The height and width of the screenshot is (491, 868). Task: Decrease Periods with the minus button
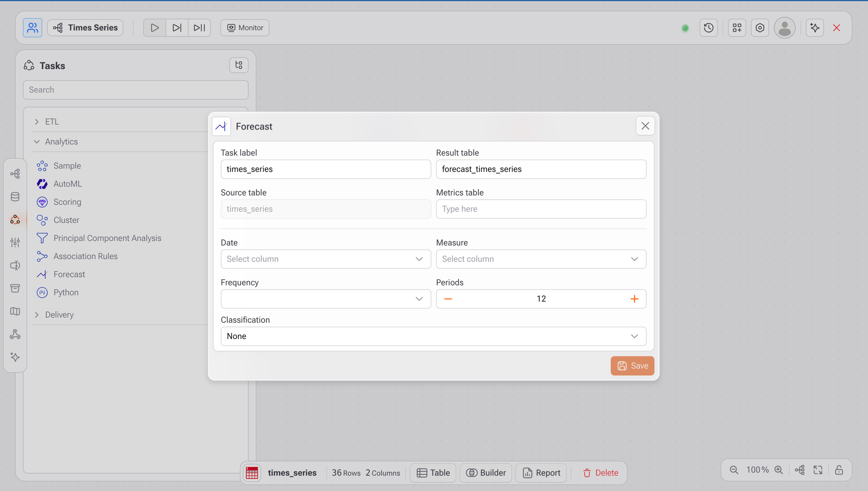(x=448, y=299)
